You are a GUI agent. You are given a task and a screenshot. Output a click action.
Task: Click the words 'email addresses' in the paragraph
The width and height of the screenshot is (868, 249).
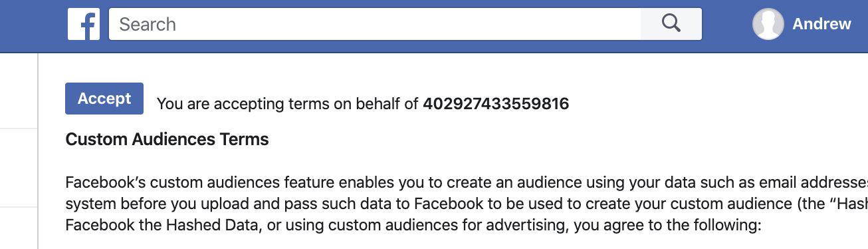(810, 183)
